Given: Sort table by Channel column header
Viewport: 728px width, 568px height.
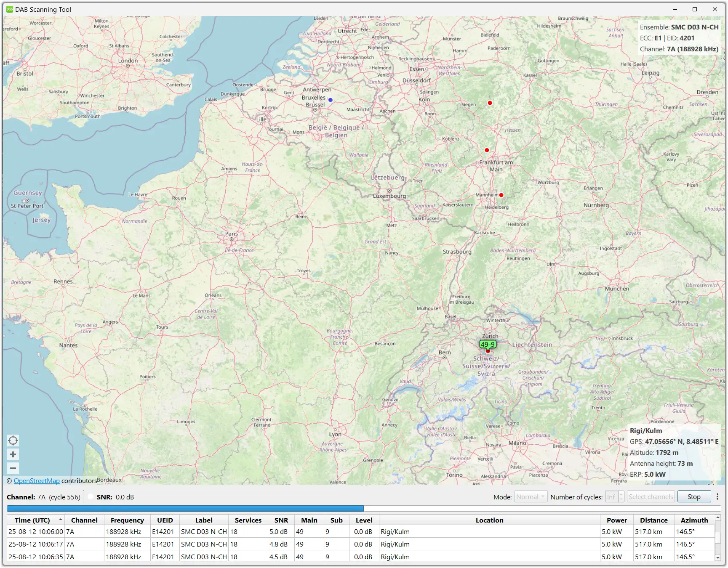Looking at the screenshot, I should tap(84, 520).
